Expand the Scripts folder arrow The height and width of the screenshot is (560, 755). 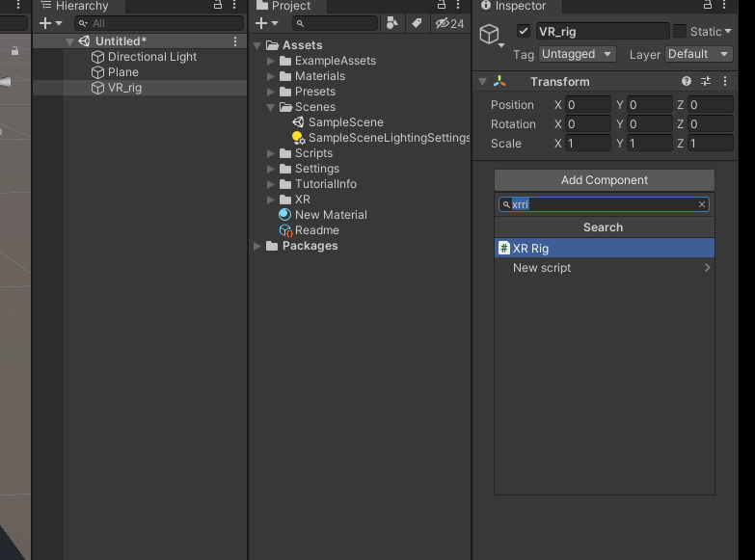click(271, 153)
